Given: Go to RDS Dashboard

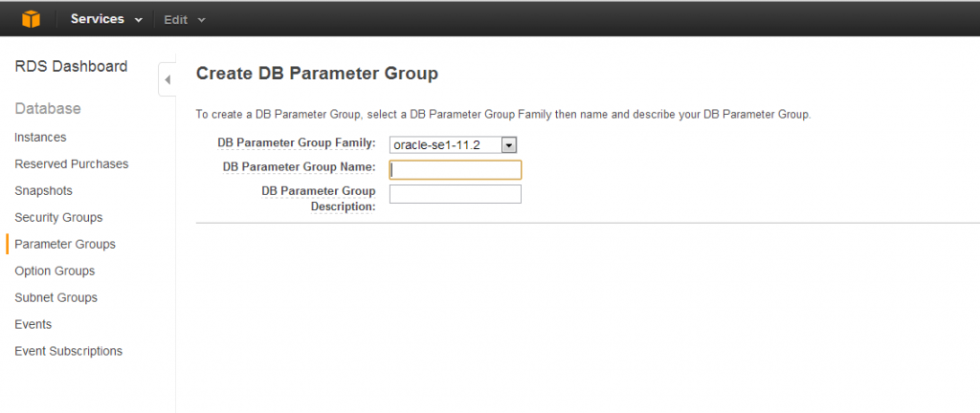Looking at the screenshot, I should coord(71,67).
